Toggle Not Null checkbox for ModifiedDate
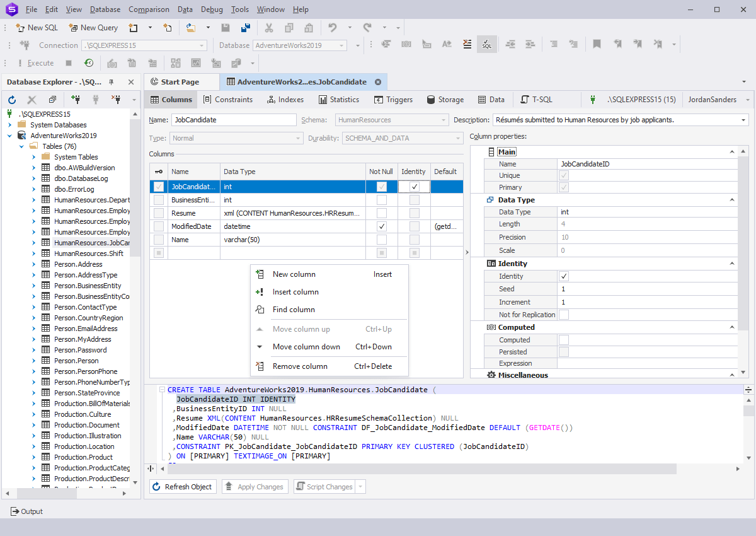The image size is (756, 536). pos(382,226)
